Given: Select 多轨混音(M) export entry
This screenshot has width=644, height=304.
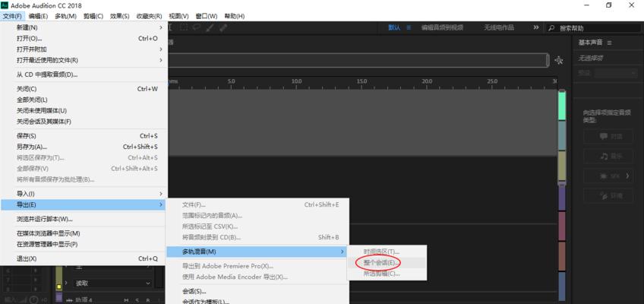Looking at the screenshot, I should [257, 252].
